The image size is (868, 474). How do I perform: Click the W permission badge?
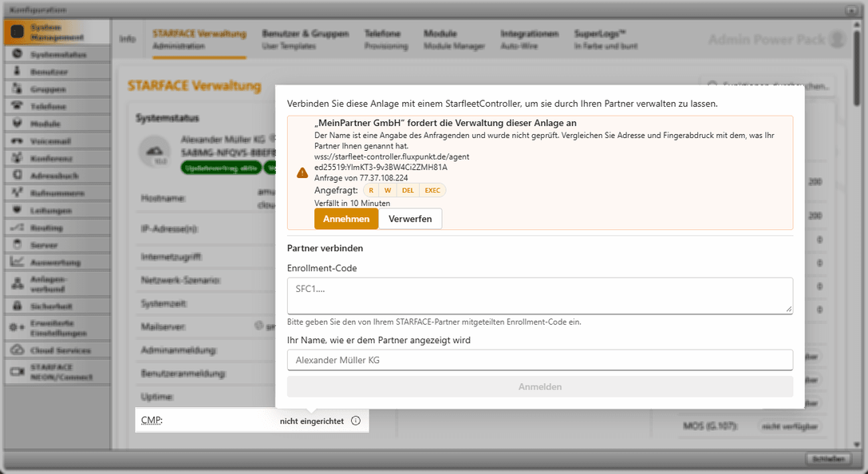click(x=388, y=191)
